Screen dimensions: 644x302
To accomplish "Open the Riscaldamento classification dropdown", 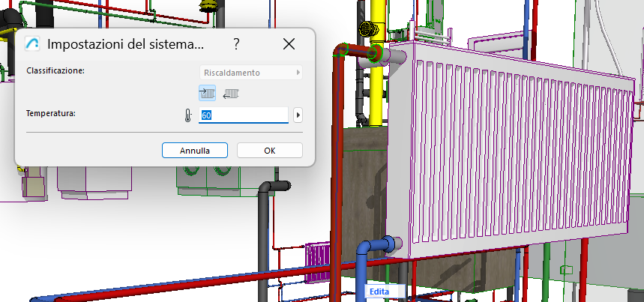I will (251, 73).
